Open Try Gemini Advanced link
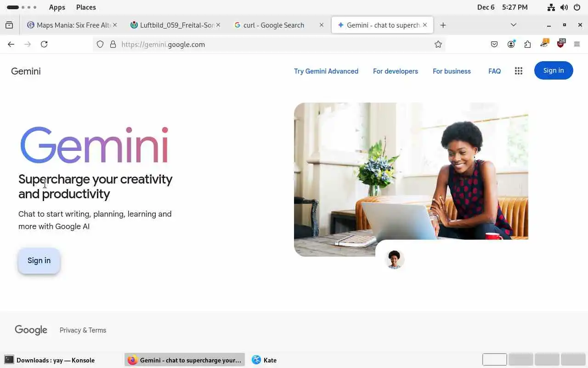 (326, 71)
